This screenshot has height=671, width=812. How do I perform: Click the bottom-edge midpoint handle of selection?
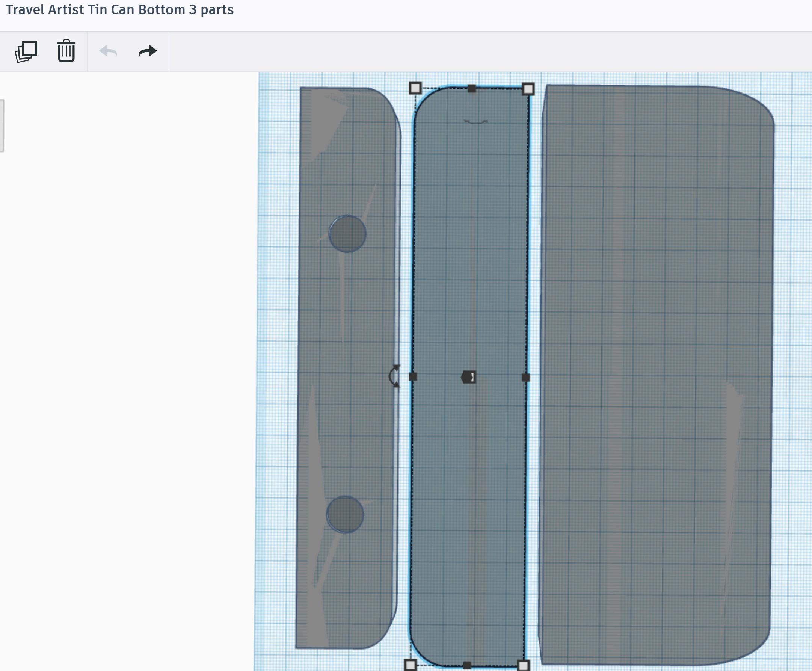coord(466,666)
